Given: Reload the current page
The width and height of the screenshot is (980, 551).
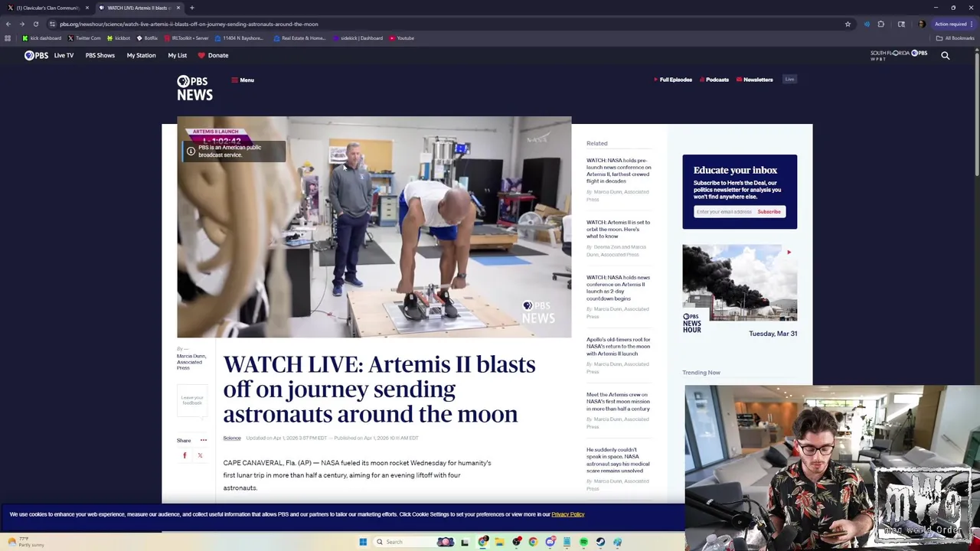Looking at the screenshot, I should pos(35,24).
